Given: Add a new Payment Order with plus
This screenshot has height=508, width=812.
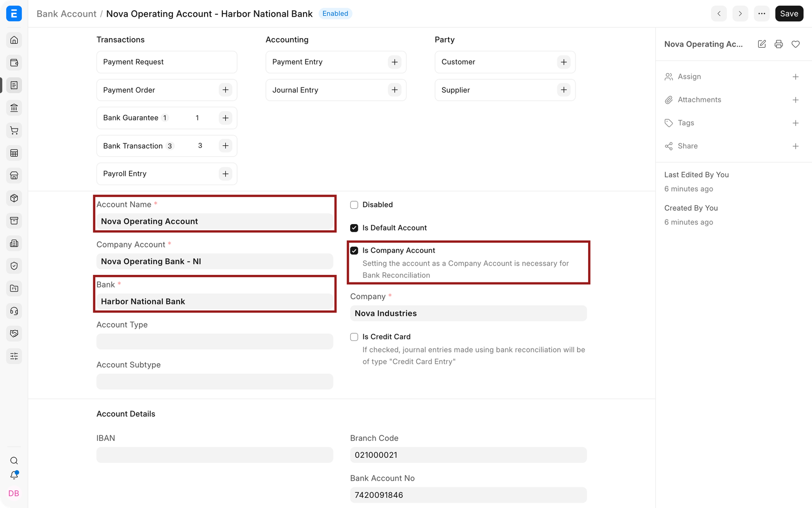Looking at the screenshot, I should coord(225,90).
